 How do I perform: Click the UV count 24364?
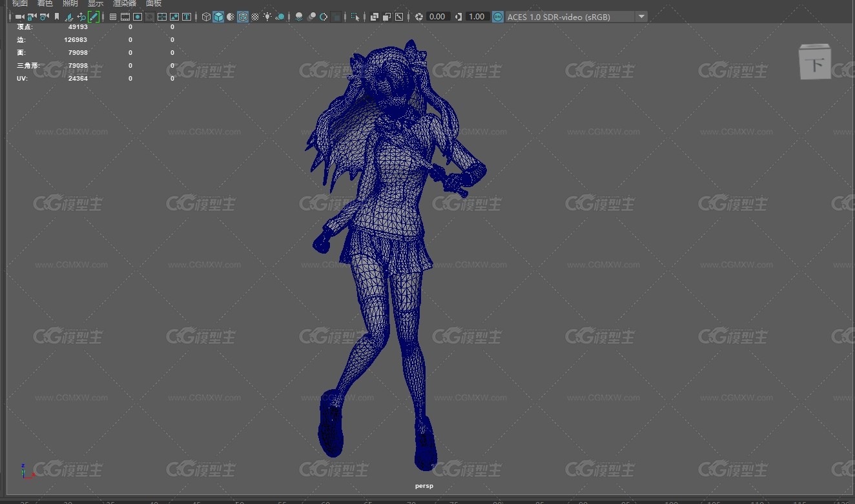pos(77,79)
